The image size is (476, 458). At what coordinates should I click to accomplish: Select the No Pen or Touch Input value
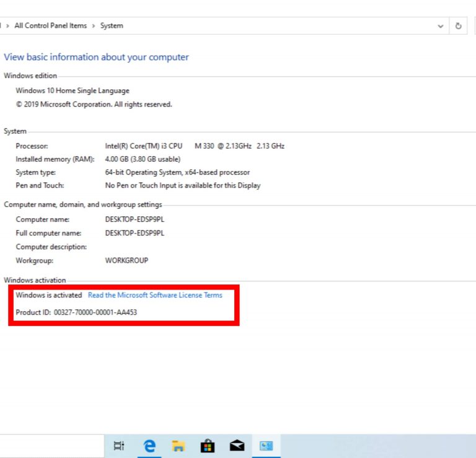point(183,185)
